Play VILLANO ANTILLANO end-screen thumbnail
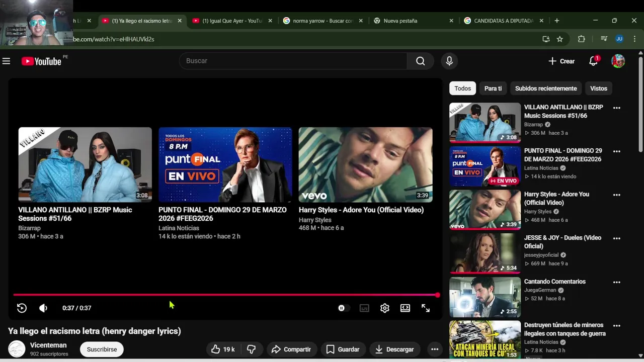This screenshot has width=644, height=362. 85,164
